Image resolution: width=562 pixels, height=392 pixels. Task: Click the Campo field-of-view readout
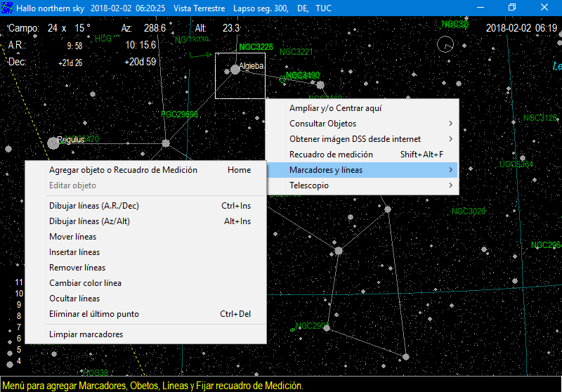(x=49, y=28)
